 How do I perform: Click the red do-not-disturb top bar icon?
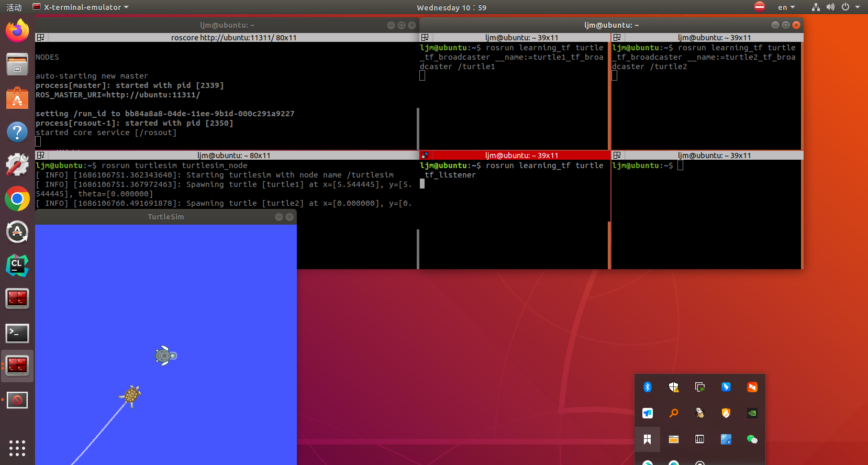[x=760, y=7]
